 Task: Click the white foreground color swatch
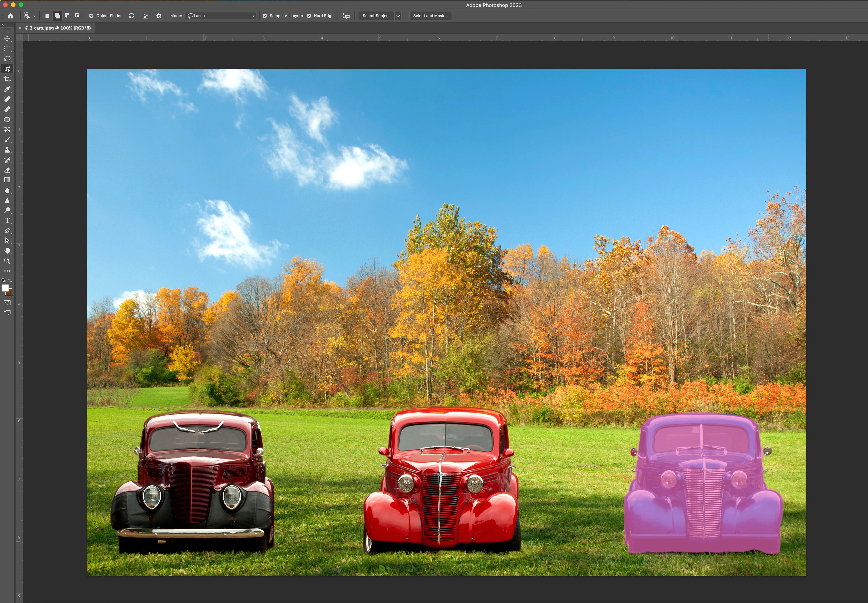coord(4,288)
